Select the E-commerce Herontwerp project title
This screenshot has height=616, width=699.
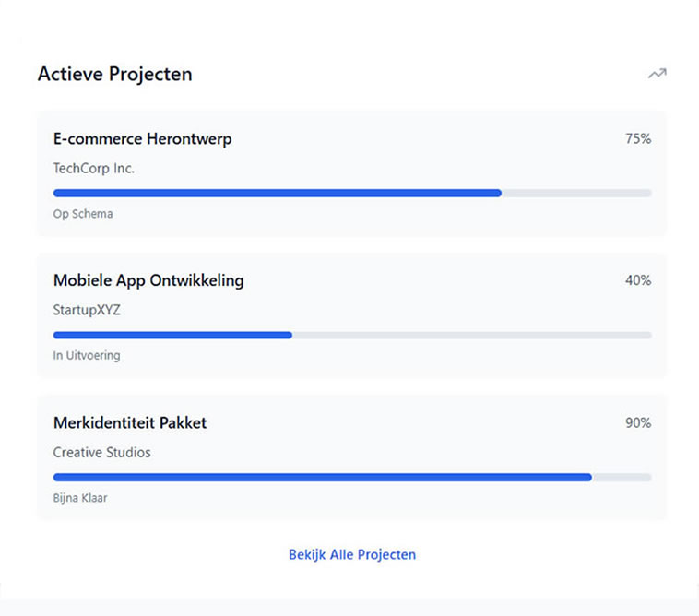pos(143,139)
